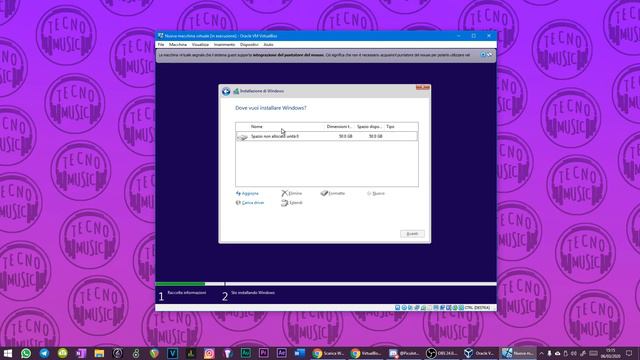Open Adobe Premiere Pro from the taskbar
The width and height of the screenshot is (640, 360).
[264, 353]
